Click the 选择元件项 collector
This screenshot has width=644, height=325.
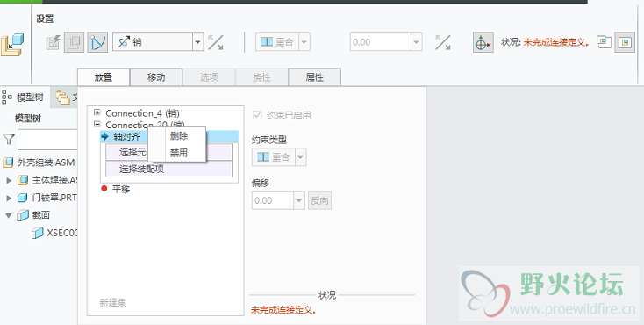168,152
